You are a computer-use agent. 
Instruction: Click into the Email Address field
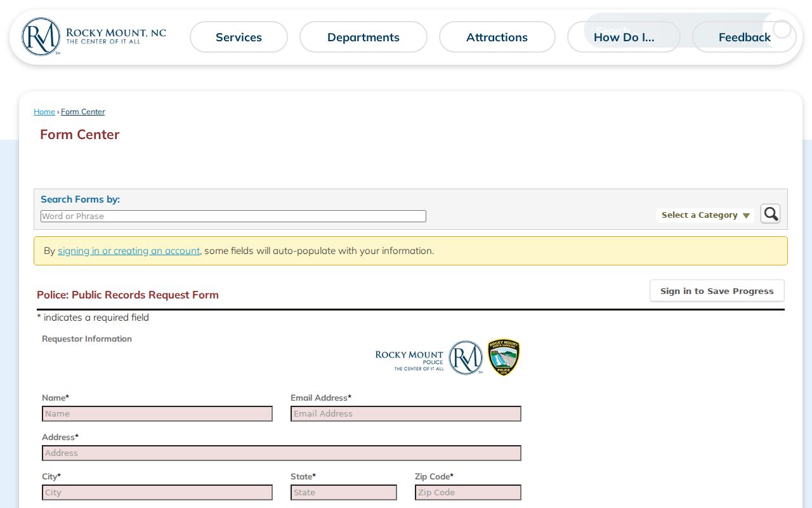406,413
